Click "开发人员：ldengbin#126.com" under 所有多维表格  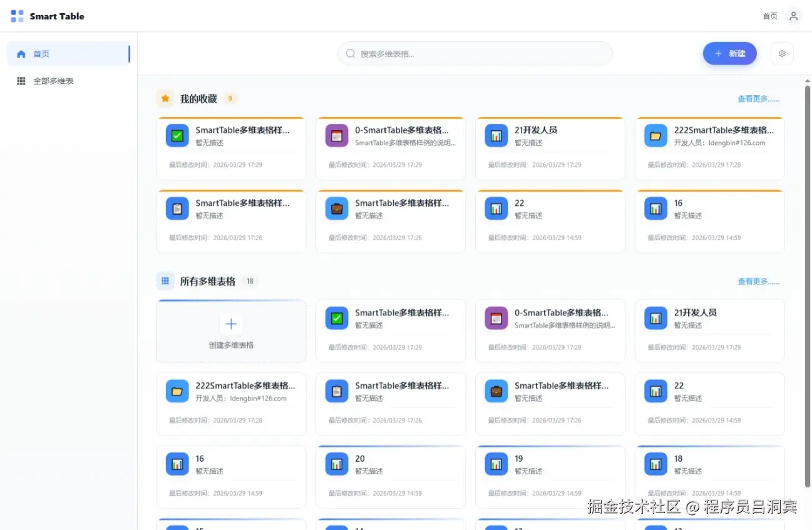tap(241, 398)
